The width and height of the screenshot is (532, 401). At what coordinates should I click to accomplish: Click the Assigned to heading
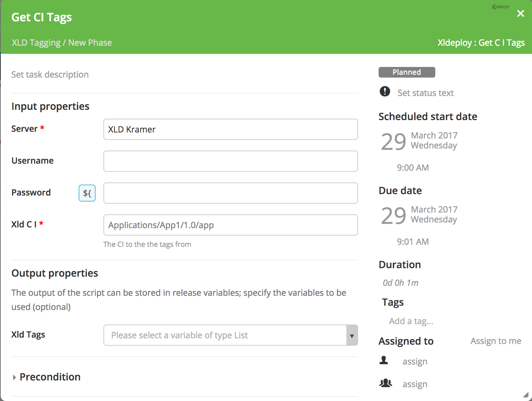click(406, 341)
